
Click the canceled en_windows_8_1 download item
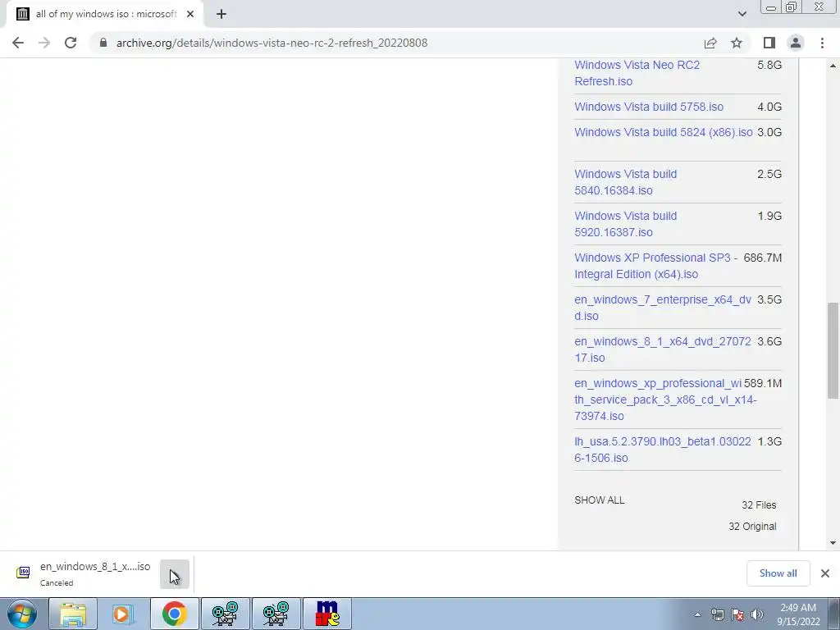point(95,573)
